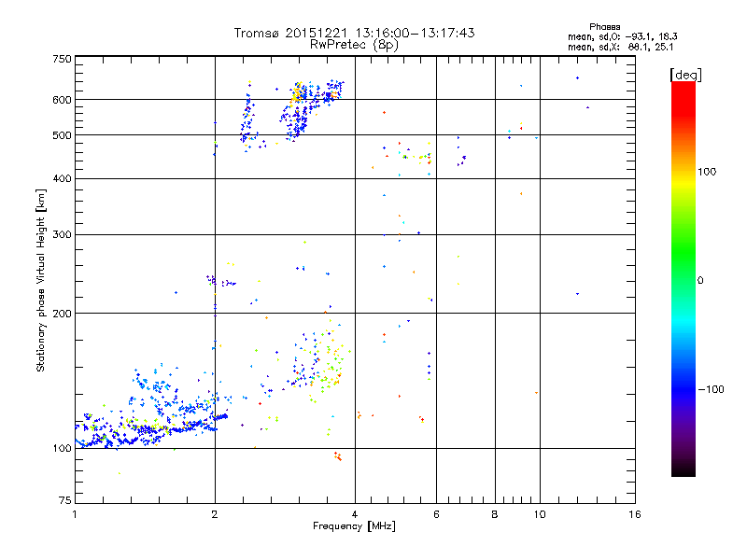Click the '[deg]' colorbar unit label
This screenshot has width=747, height=560.
click(685, 75)
